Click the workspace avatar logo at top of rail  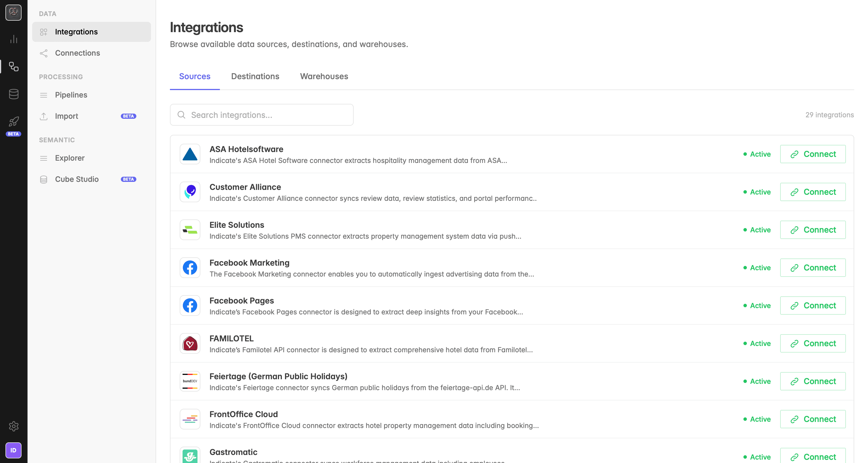(x=13, y=12)
